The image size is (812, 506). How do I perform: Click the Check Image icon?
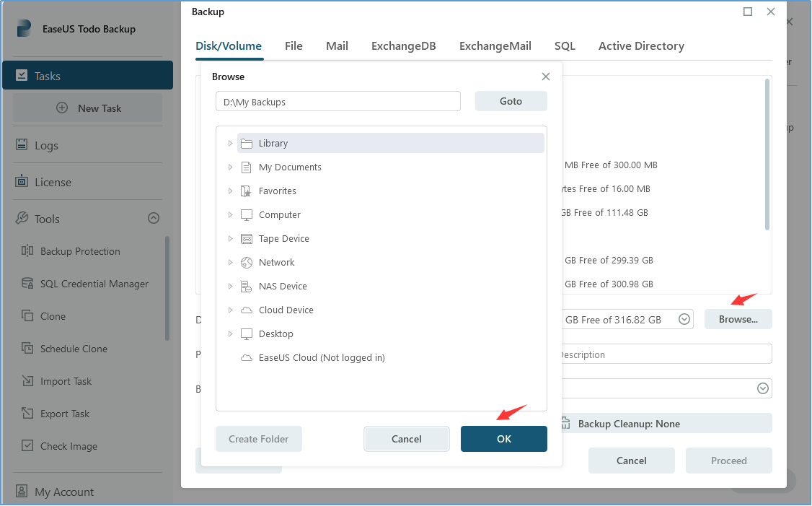[x=27, y=445]
